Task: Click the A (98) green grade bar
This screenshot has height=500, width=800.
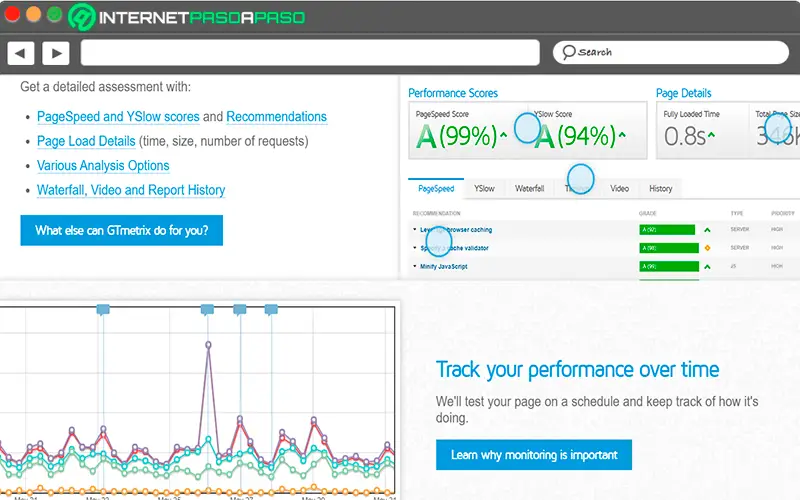Action: click(x=669, y=248)
